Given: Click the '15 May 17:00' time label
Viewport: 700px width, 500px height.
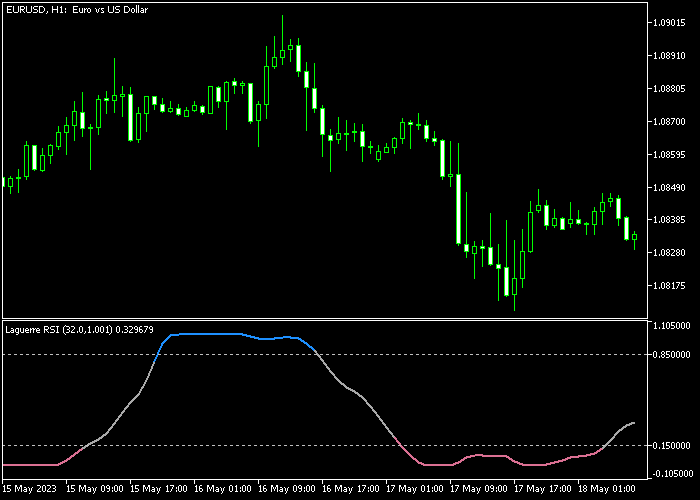Looking at the screenshot, I should tap(159, 488).
